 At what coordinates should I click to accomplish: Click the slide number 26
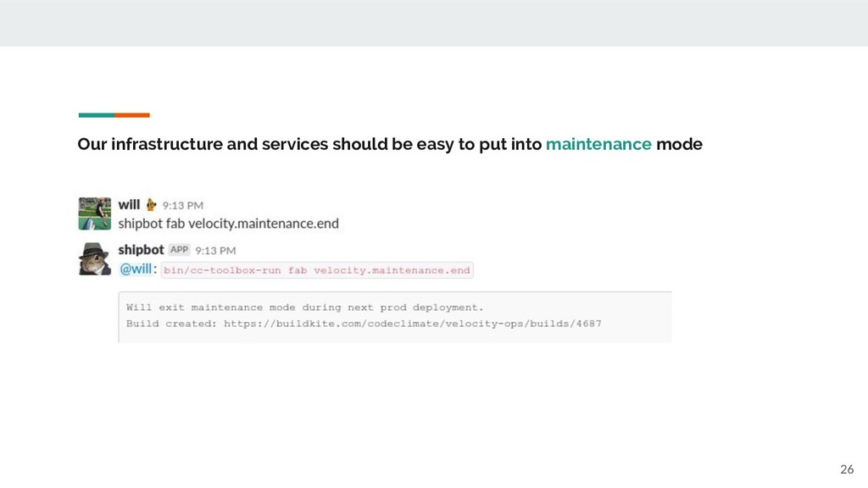click(847, 469)
